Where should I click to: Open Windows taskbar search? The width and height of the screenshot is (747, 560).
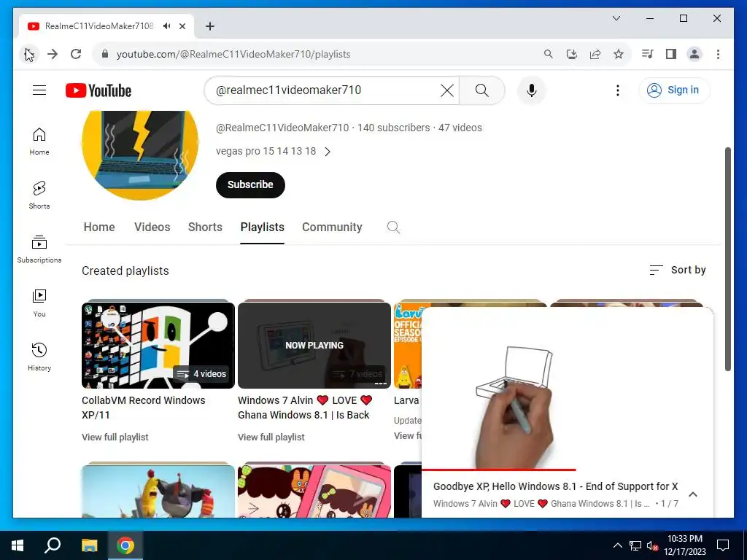[53, 545]
